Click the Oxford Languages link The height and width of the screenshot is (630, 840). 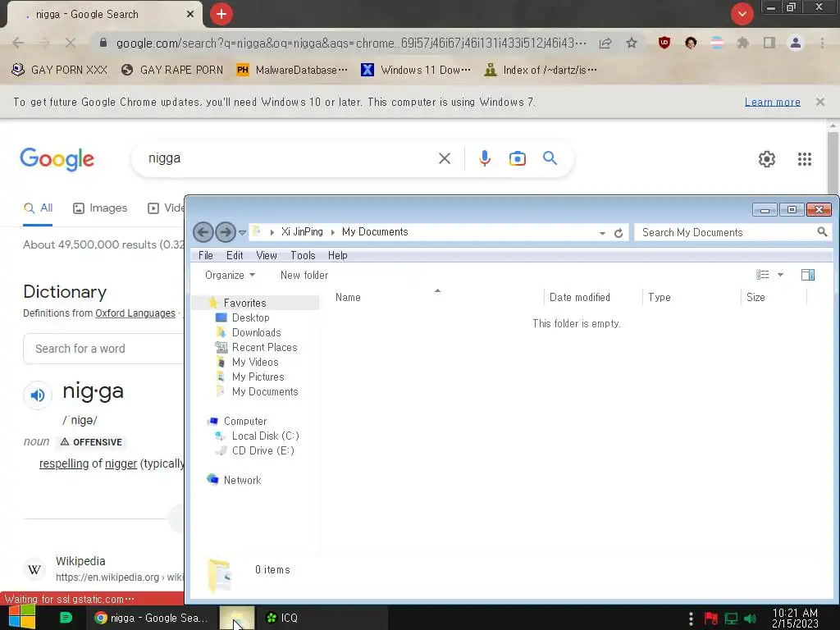tap(135, 313)
